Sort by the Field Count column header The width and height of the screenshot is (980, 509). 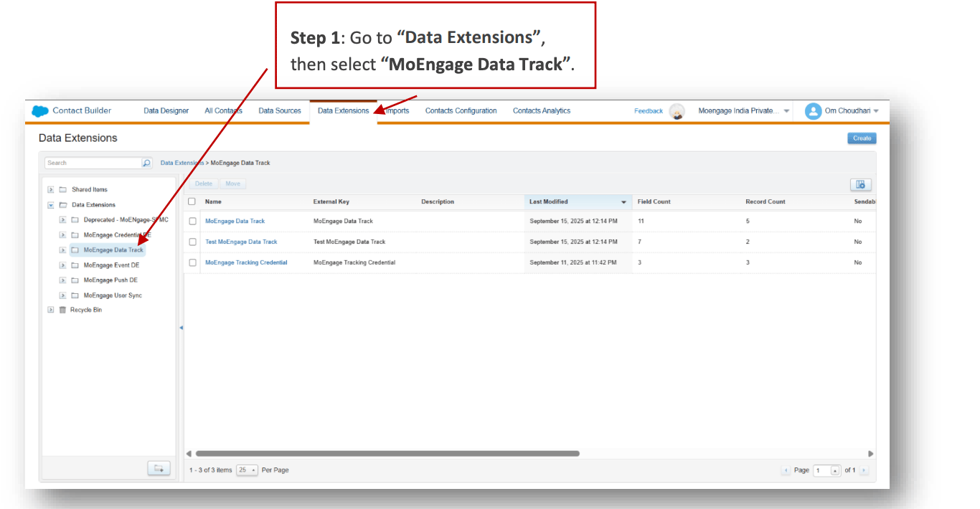tap(654, 201)
